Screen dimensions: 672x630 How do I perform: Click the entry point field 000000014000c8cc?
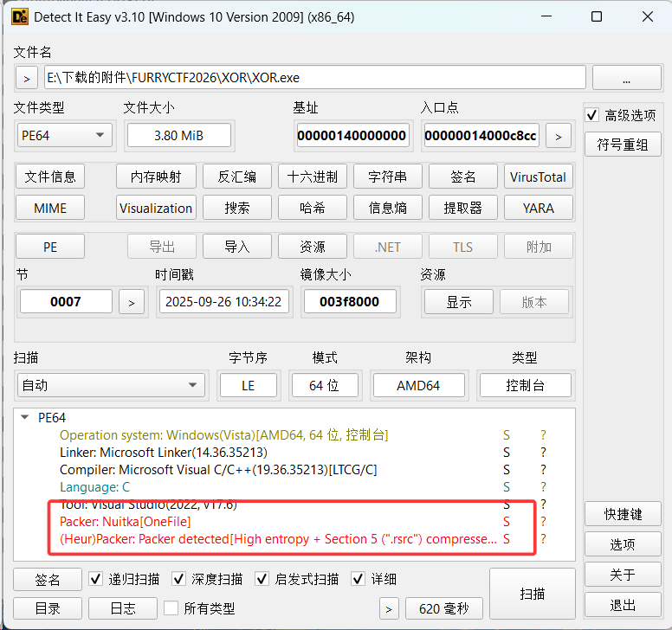click(x=481, y=135)
